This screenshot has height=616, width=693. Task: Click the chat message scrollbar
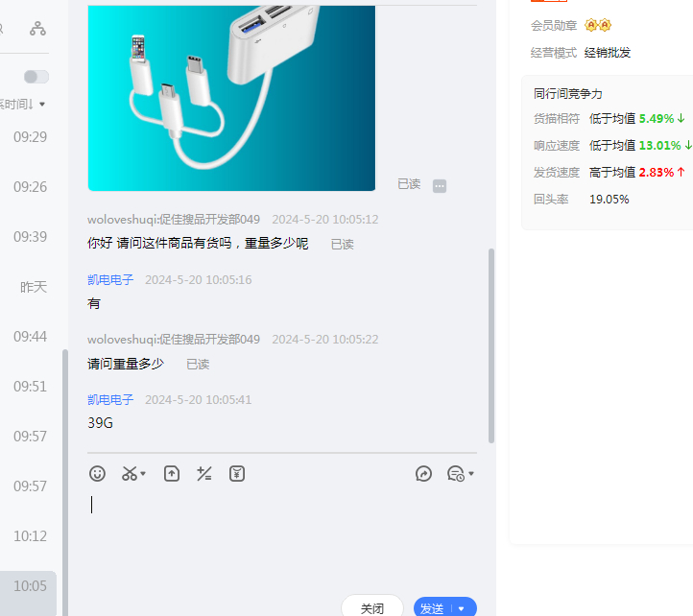(x=491, y=345)
